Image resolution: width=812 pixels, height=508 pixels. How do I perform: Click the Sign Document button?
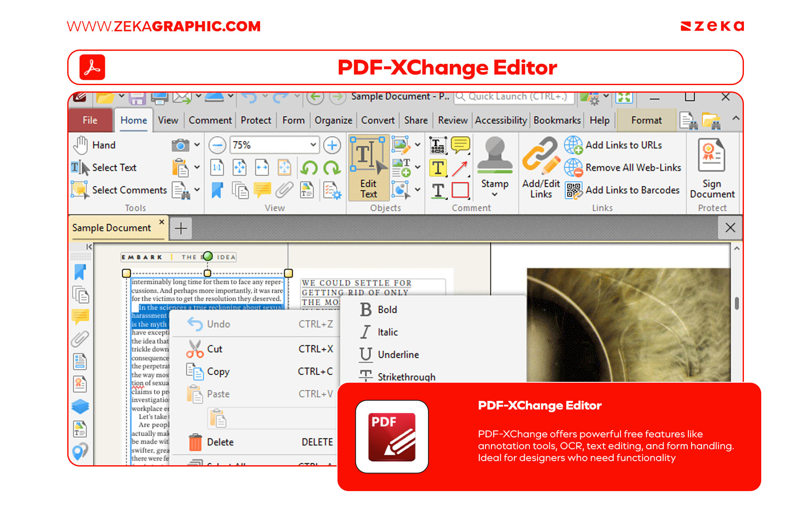pyautogui.click(x=712, y=169)
